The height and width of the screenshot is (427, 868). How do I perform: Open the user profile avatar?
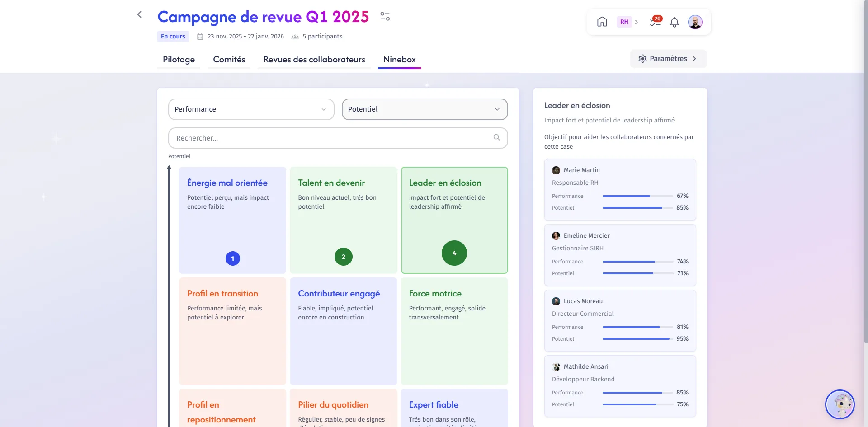pyautogui.click(x=695, y=22)
